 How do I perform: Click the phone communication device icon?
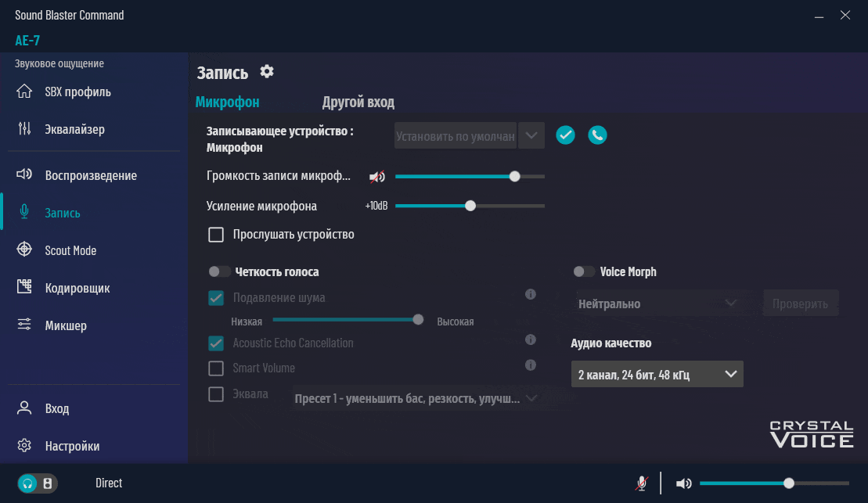click(597, 135)
